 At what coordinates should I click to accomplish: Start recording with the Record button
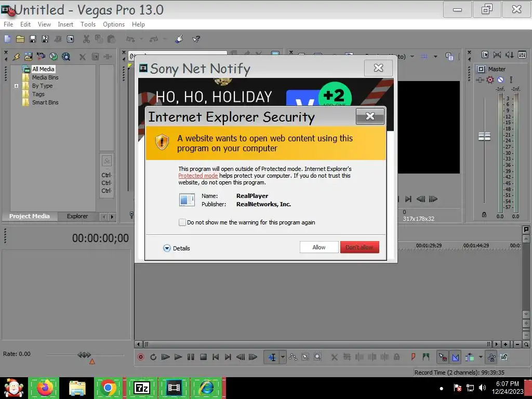140,357
